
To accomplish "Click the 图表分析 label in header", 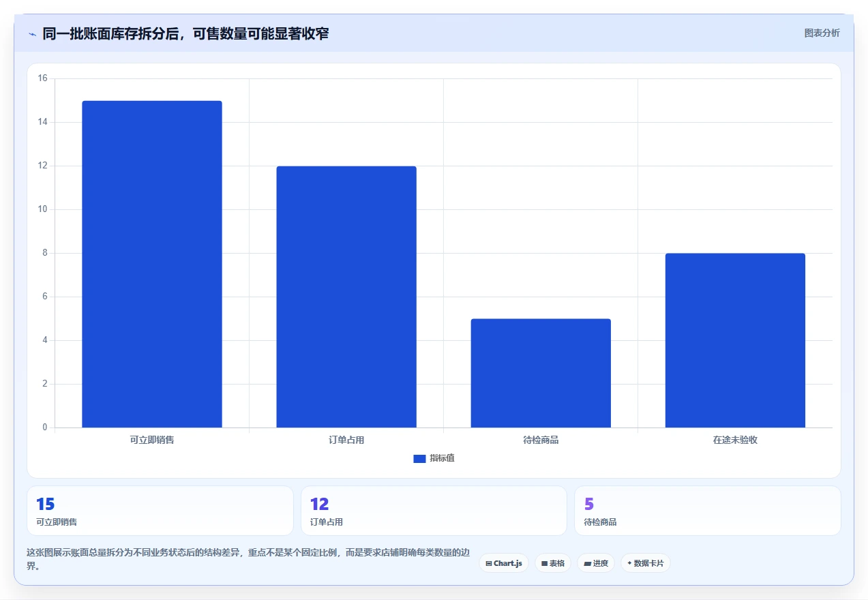I will 822,33.
